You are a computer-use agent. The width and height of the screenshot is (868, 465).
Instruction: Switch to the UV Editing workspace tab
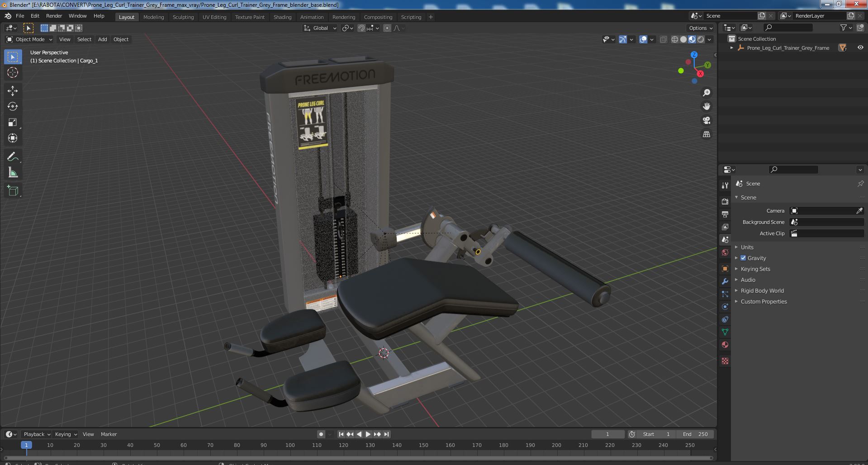pos(214,17)
